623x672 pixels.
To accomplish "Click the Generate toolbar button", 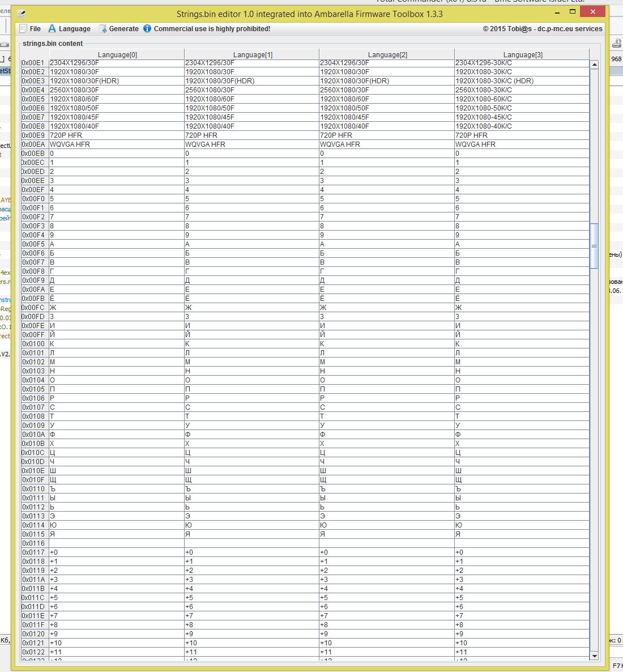I will (x=118, y=29).
